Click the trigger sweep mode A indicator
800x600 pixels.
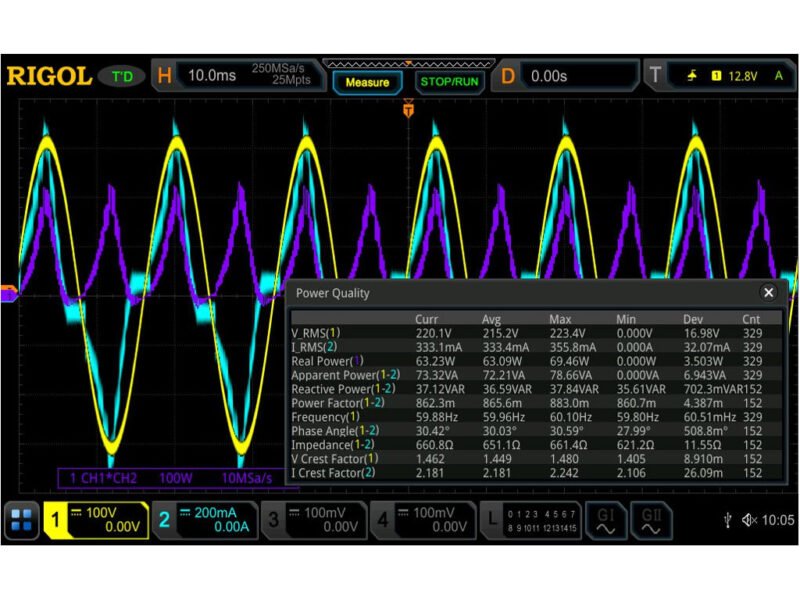(779, 76)
